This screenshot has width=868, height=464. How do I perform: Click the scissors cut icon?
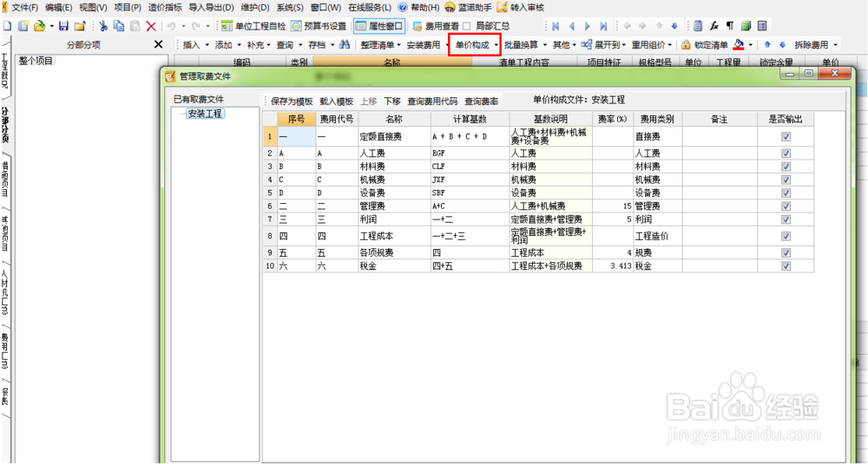tap(103, 26)
